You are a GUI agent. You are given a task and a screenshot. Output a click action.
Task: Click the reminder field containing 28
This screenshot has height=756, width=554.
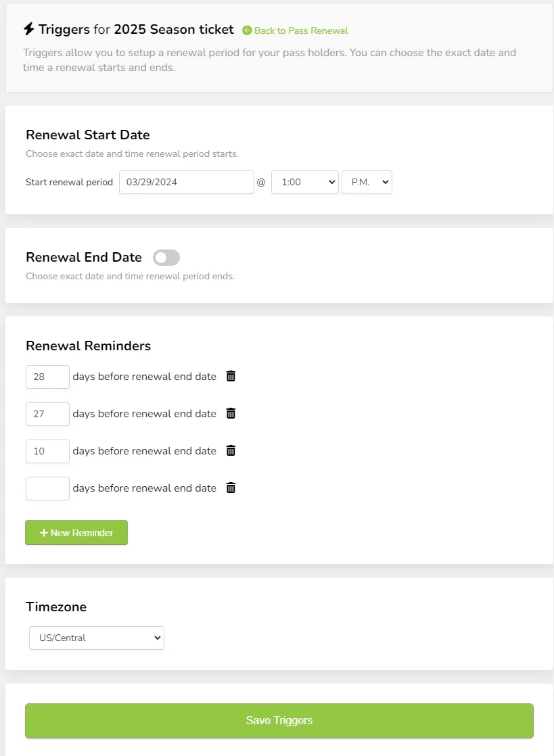click(48, 377)
